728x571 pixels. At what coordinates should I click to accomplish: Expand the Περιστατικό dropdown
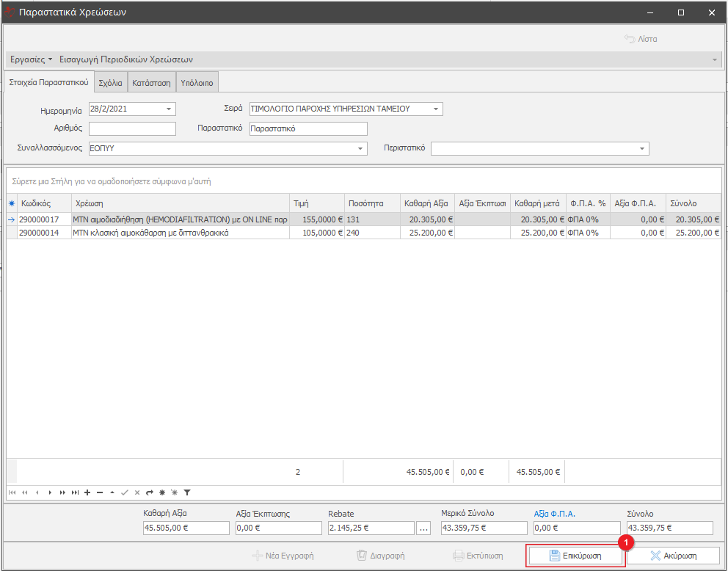[642, 149]
